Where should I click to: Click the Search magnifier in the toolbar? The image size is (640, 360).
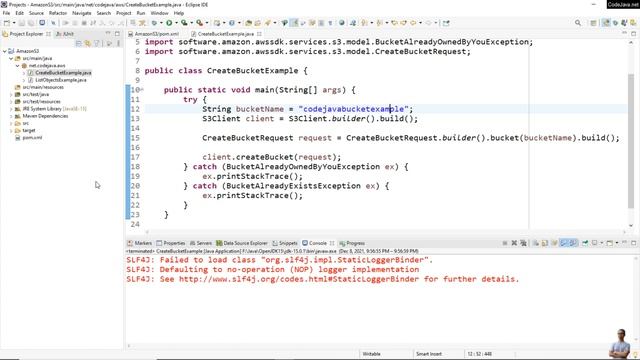[x=578, y=23]
